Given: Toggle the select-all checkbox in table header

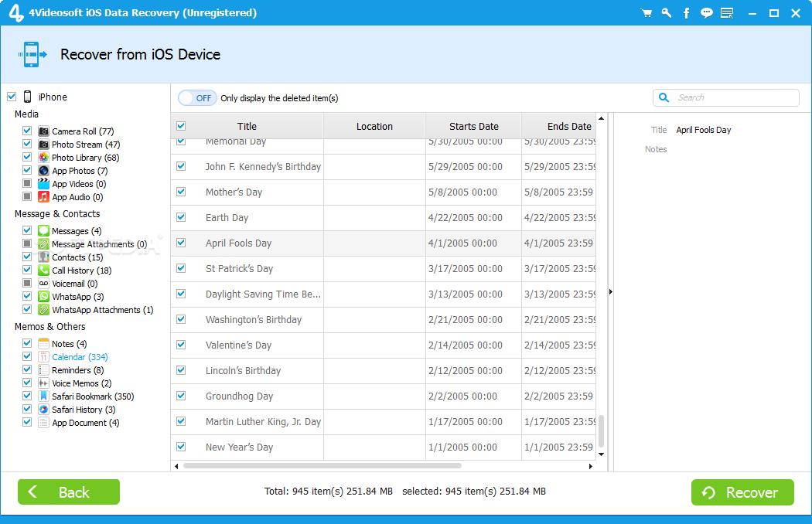Looking at the screenshot, I should click(181, 126).
